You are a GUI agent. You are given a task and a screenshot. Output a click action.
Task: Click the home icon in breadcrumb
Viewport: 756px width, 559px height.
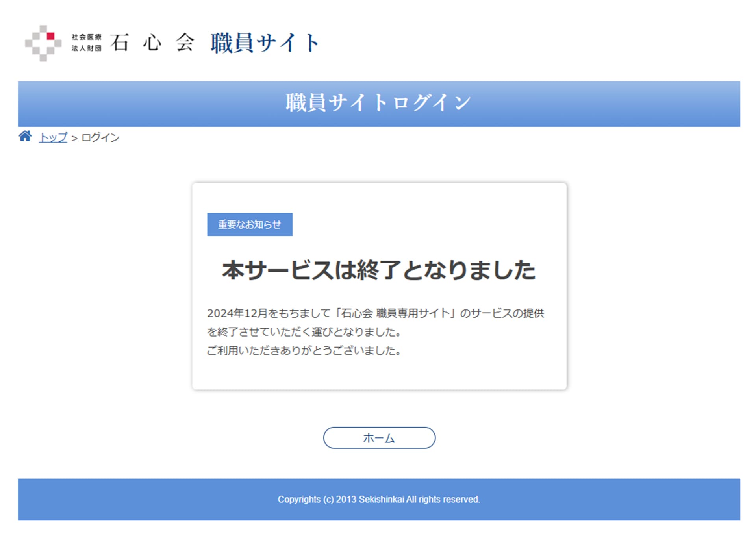tap(25, 136)
